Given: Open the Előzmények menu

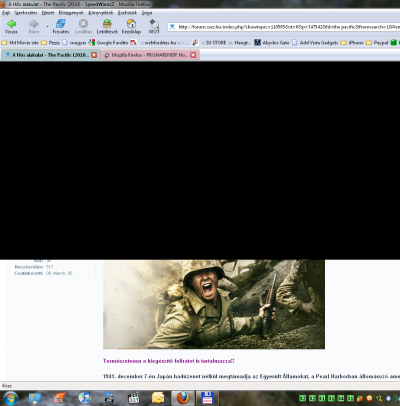Looking at the screenshot, I should [x=71, y=13].
